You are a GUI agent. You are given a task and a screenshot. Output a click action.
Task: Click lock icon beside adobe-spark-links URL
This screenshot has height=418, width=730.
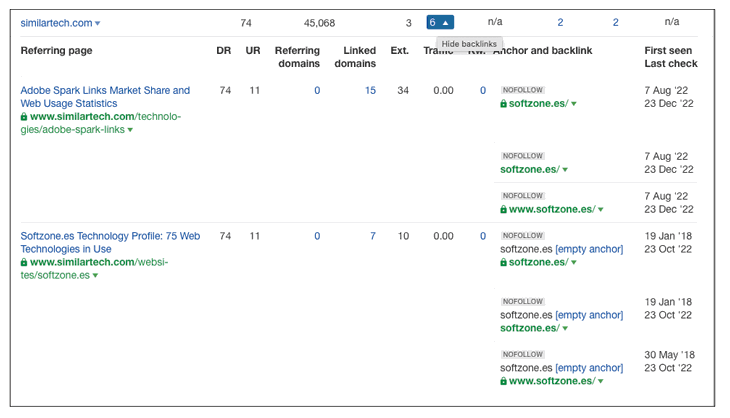(24, 117)
